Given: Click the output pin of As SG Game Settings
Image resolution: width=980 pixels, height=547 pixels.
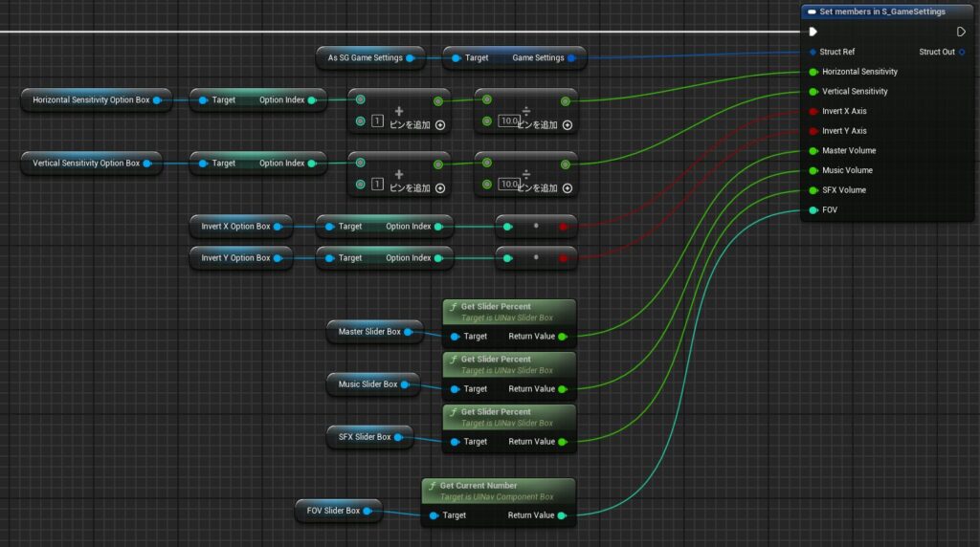Looking at the screenshot, I should [x=411, y=58].
